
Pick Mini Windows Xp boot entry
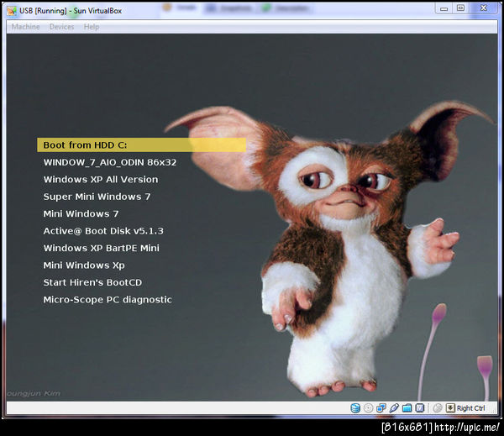tap(84, 265)
